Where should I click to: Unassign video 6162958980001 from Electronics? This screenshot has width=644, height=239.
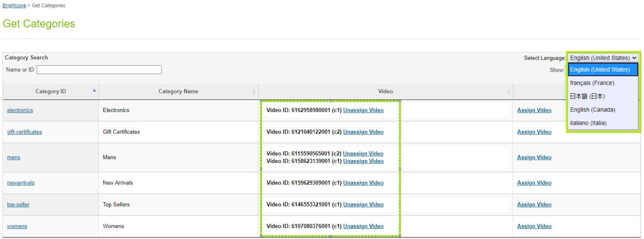pyautogui.click(x=363, y=110)
